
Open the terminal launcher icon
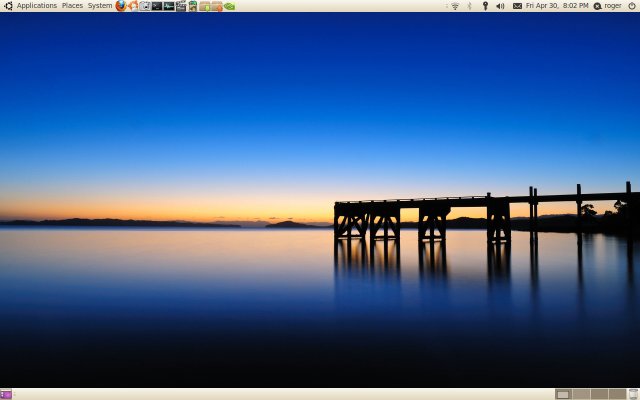tap(157, 6)
